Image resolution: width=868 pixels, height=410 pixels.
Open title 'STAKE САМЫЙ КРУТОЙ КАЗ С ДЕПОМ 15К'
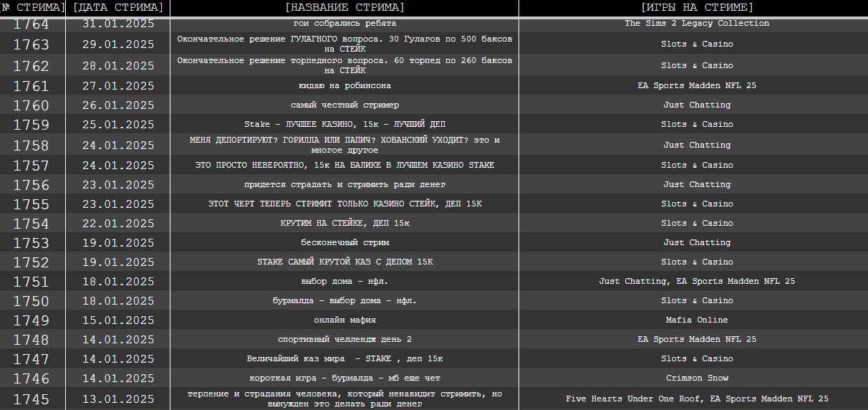pyautogui.click(x=344, y=262)
